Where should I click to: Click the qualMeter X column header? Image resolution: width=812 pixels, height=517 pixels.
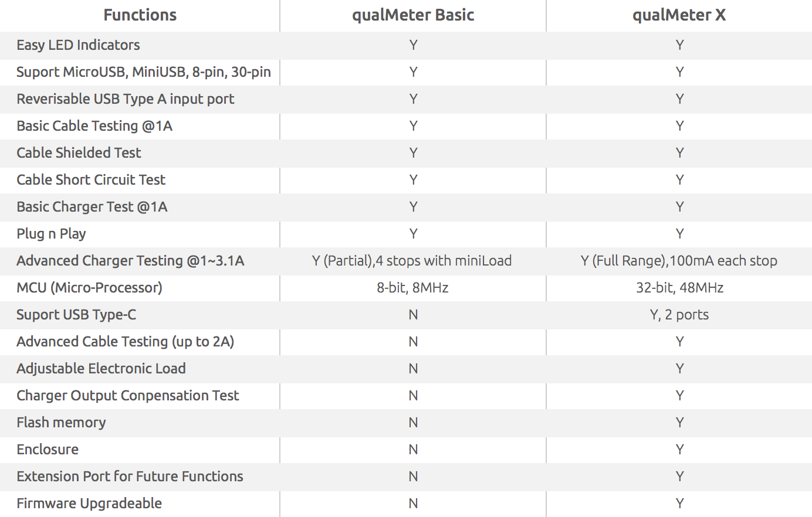(x=679, y=15)
